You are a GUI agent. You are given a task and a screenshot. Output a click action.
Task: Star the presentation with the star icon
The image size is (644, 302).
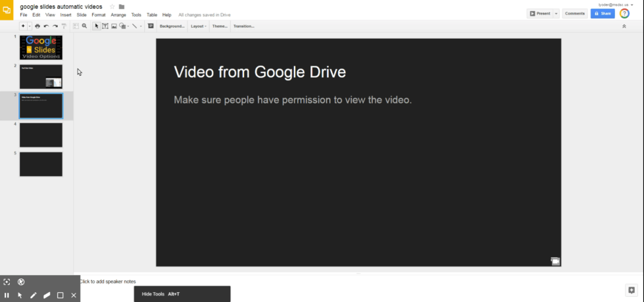coord(112,7)
